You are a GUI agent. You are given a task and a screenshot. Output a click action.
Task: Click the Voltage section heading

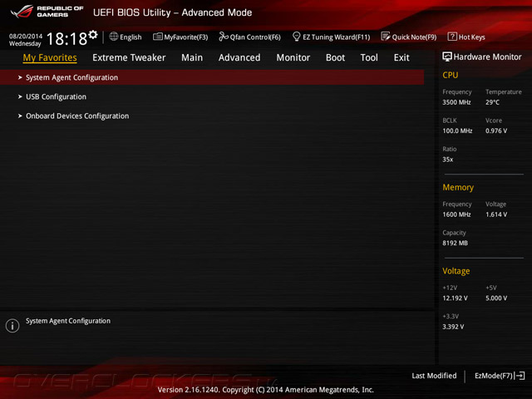pos(456,271)
